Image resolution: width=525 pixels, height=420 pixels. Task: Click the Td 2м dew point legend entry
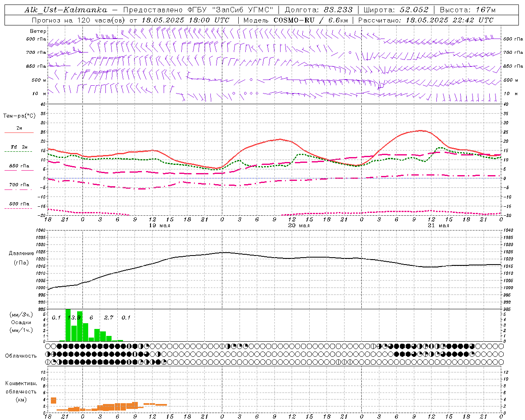(x=19, y=147)
